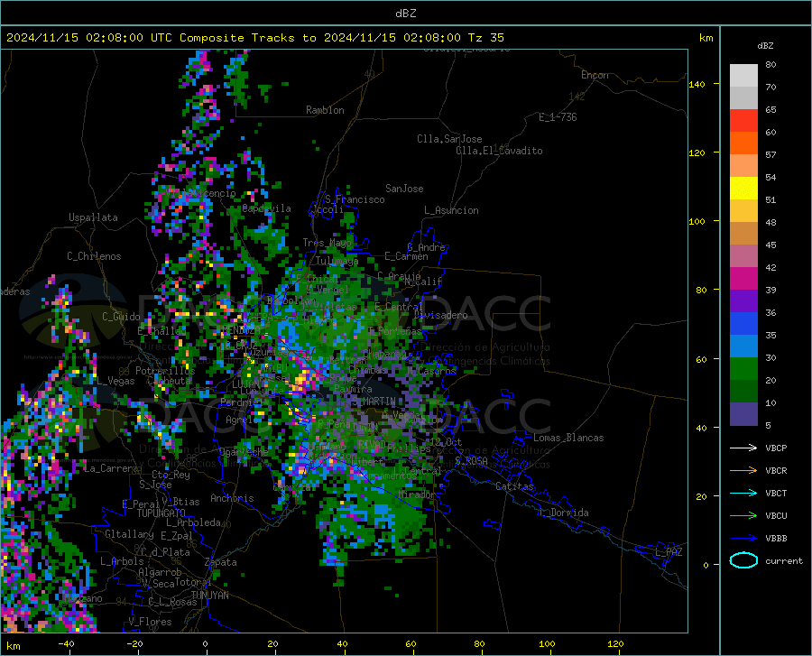This screenshot has width=812, height=656.
Task: Click the 'Gltallary' place label
Action: 129,534
